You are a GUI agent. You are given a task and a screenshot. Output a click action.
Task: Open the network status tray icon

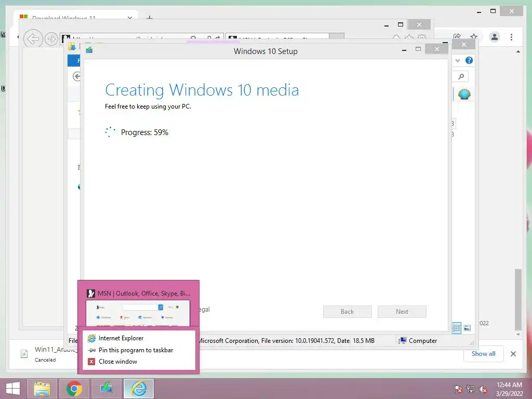[471, 389]
